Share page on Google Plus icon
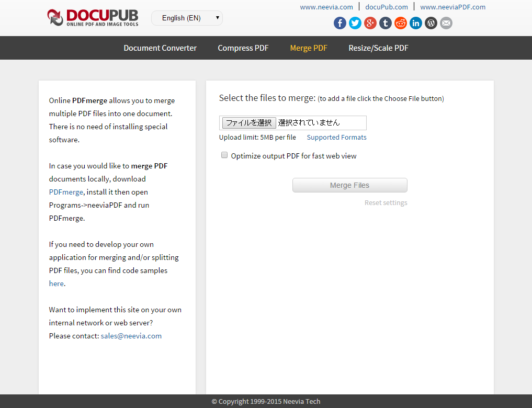The height and width of the screenshot is (408, 532). (x=370, y=23)
